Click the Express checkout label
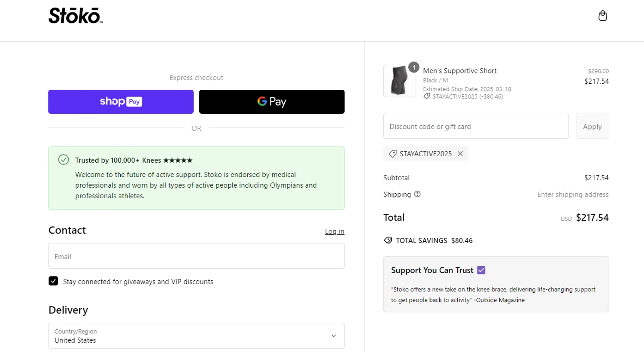The width and height of the screenshot is (644, 352). tap(196, 78)
